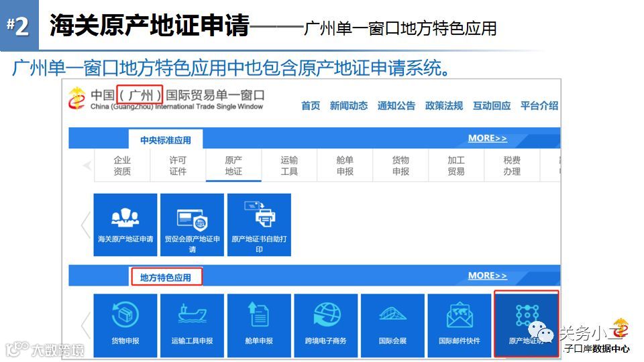Open the 海关原产地证申请 tile
The image size is (644, 362).
[x=125, y=225]
